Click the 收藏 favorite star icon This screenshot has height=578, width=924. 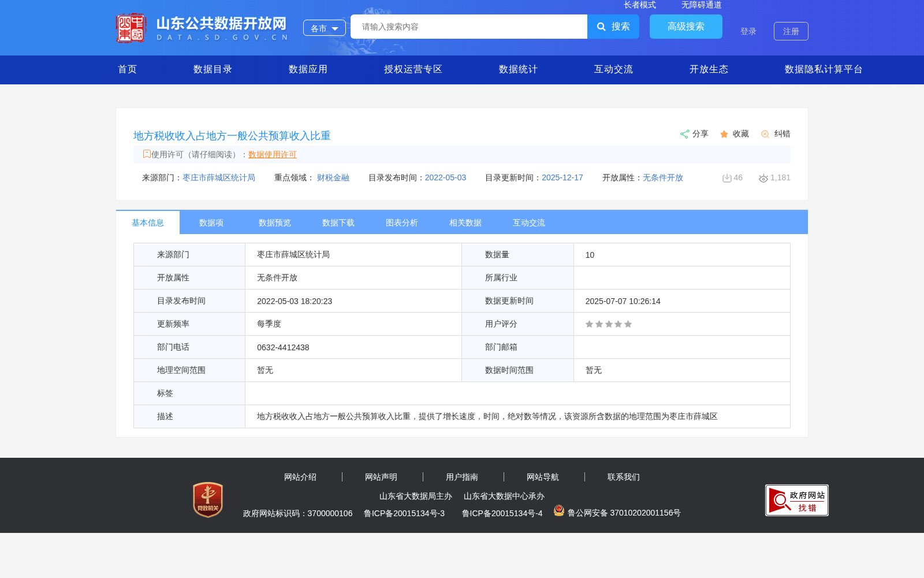(724, 134)
